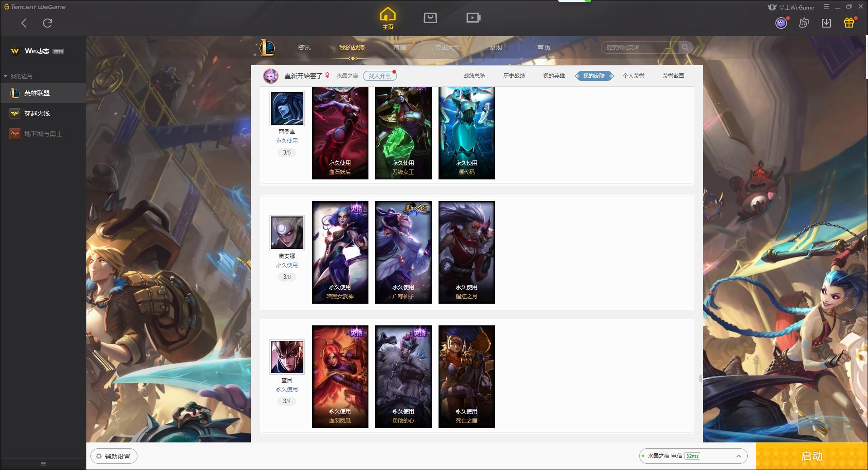Click the League of Legends logo icon

(267, 47)
